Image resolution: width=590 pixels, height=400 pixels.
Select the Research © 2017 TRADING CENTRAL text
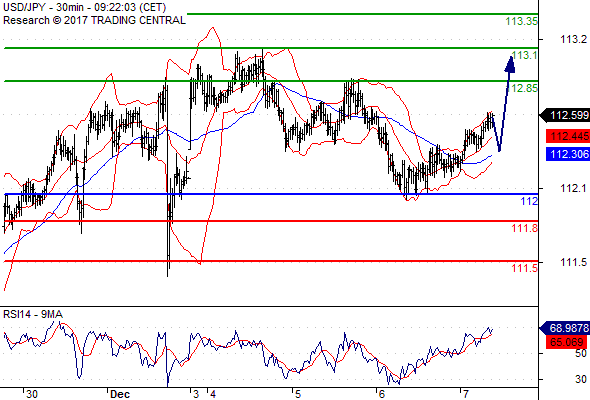point(94,20)
